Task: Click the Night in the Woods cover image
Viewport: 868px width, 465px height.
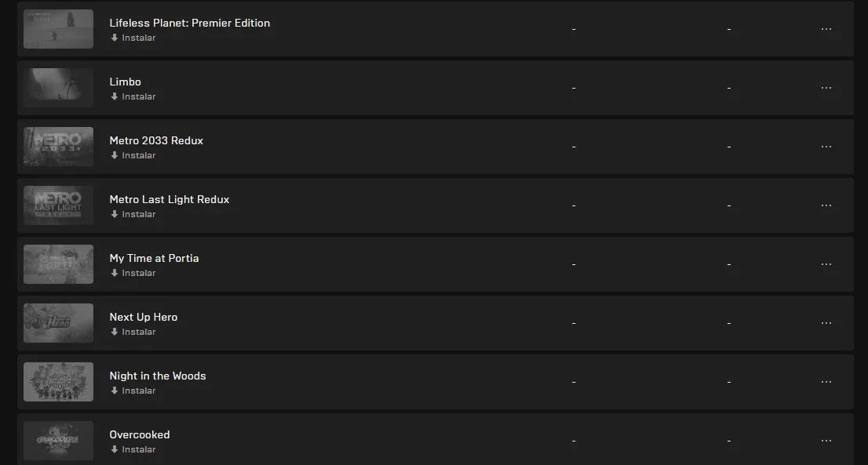Action: coord(58,382)
